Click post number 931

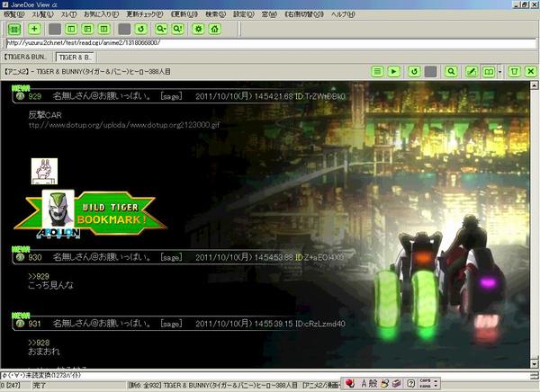coord(34,324)
